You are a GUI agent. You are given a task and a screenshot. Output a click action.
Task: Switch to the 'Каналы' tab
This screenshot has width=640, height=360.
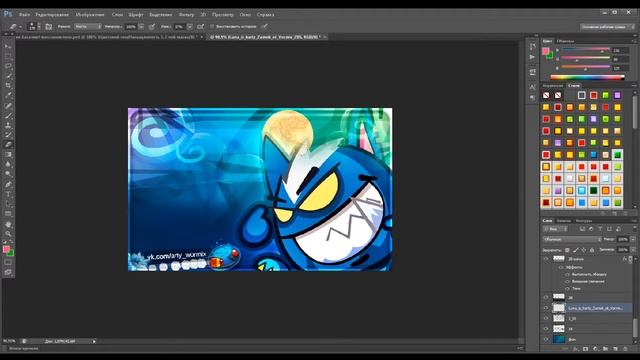pos(564,221)
